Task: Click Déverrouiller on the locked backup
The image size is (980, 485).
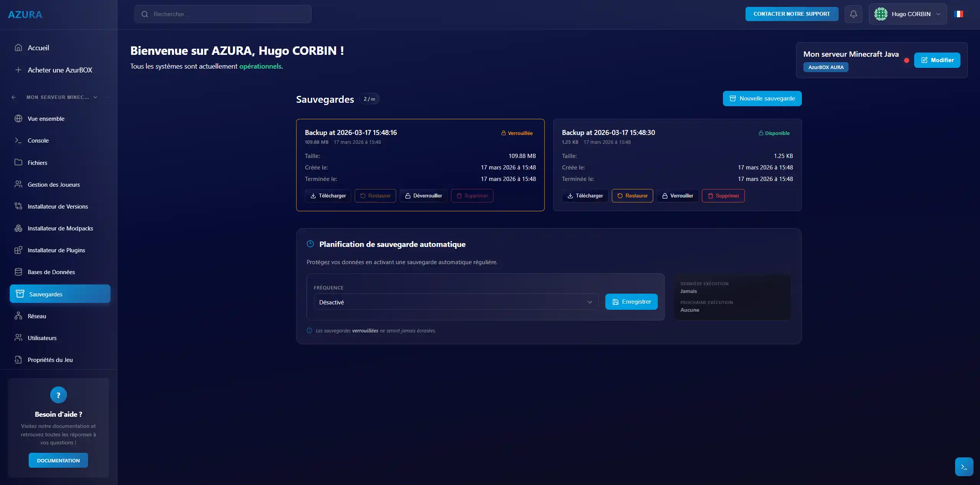Action: click(x=423, y=196)
